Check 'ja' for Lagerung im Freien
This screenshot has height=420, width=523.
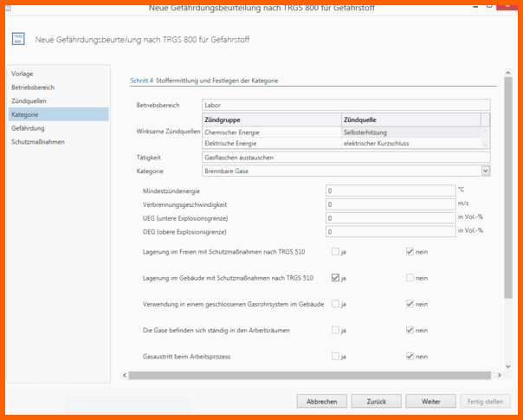point(335,252)
